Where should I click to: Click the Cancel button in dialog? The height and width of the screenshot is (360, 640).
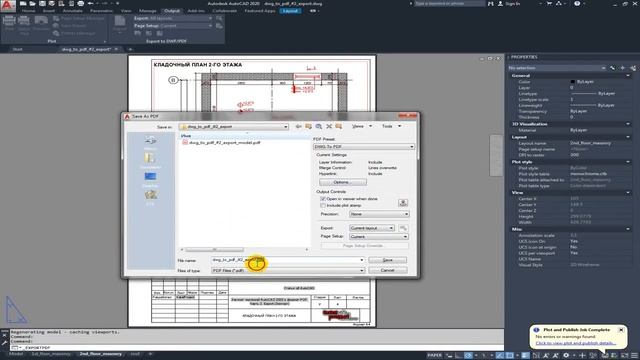pos(387,270)
